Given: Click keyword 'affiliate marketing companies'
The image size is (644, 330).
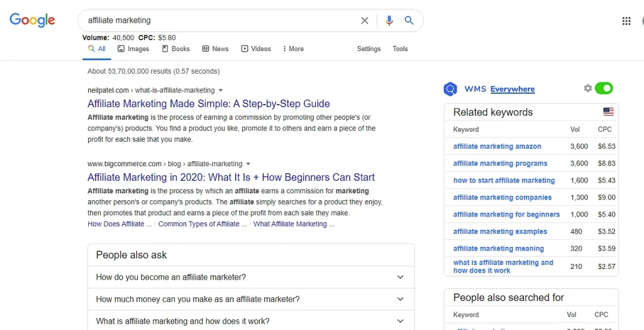Looking at the screenshot, I should [x=502, y=198].
